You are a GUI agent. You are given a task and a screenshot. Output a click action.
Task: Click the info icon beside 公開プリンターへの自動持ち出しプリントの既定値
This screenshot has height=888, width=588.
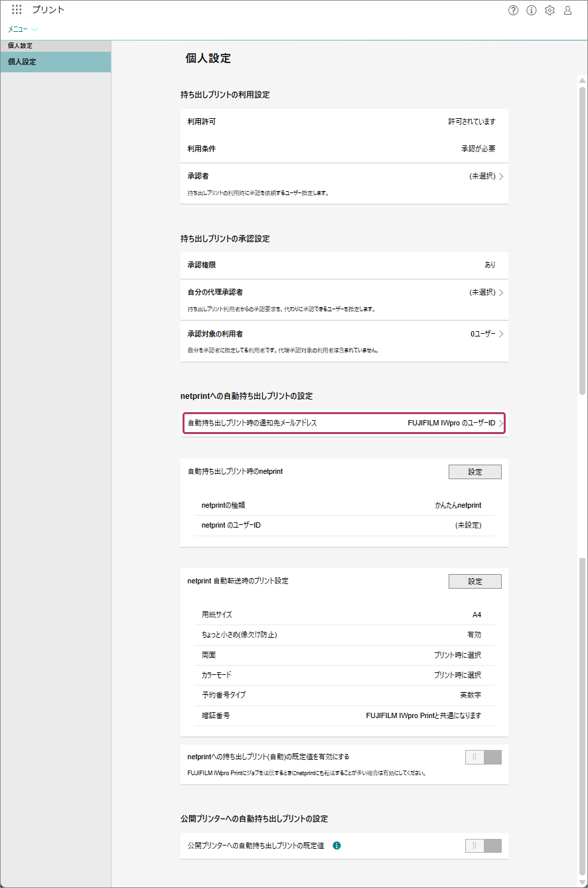[338, 846]
